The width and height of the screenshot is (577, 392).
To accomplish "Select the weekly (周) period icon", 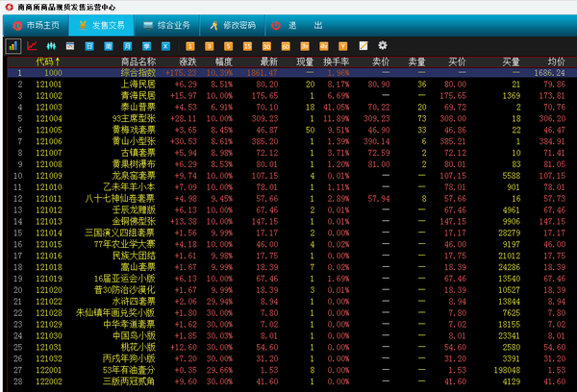I will 109,45.
